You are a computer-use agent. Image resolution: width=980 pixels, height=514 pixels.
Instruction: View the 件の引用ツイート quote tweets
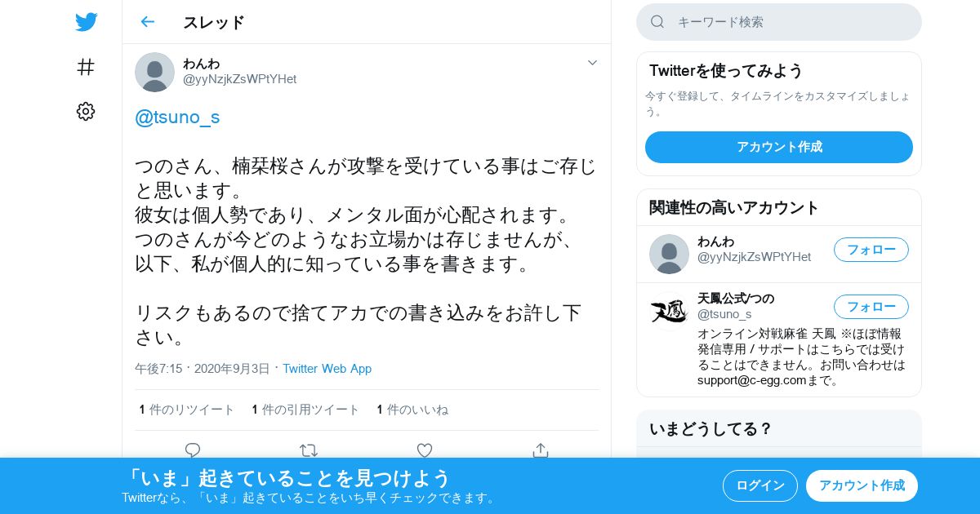point(305,410)
